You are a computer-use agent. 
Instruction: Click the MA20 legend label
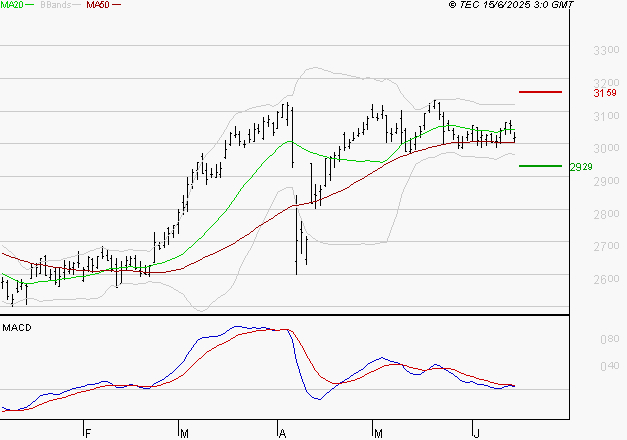tap(11, 5)
